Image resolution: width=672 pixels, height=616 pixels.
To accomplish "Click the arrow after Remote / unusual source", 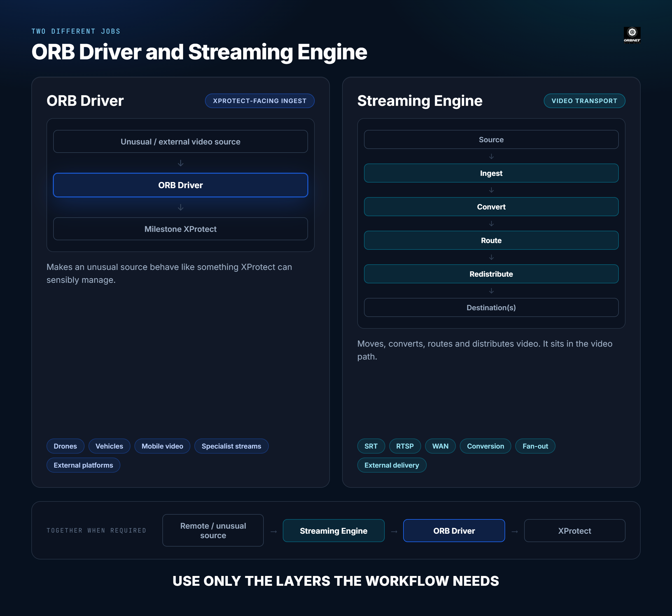I will pos(273,531).
